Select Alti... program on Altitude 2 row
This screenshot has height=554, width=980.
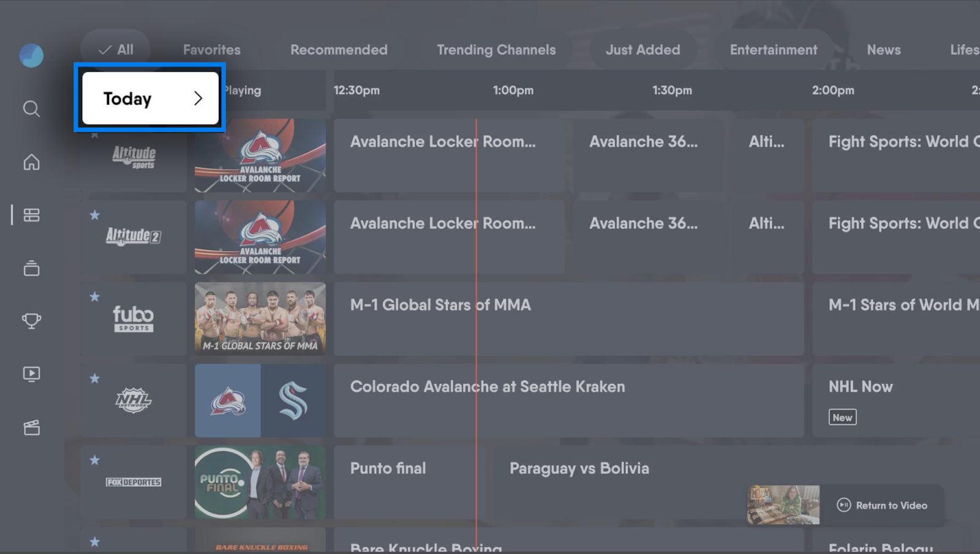tap(768, 238)
